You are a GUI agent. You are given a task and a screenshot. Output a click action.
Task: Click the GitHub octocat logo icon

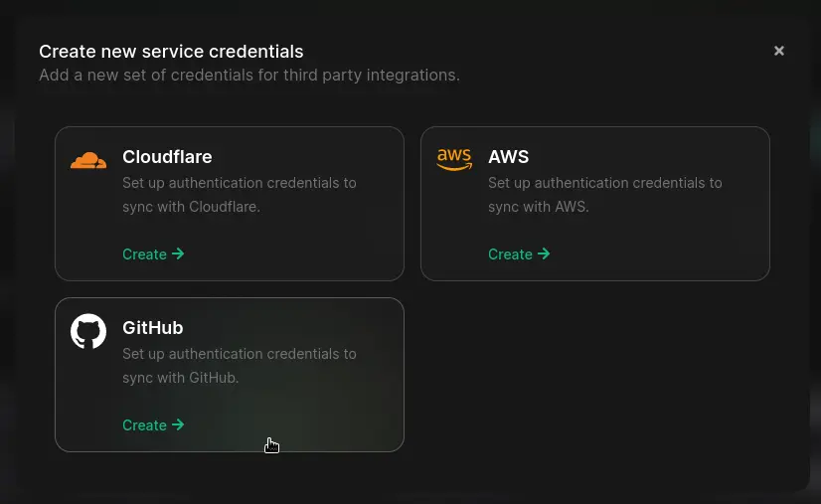88,331
